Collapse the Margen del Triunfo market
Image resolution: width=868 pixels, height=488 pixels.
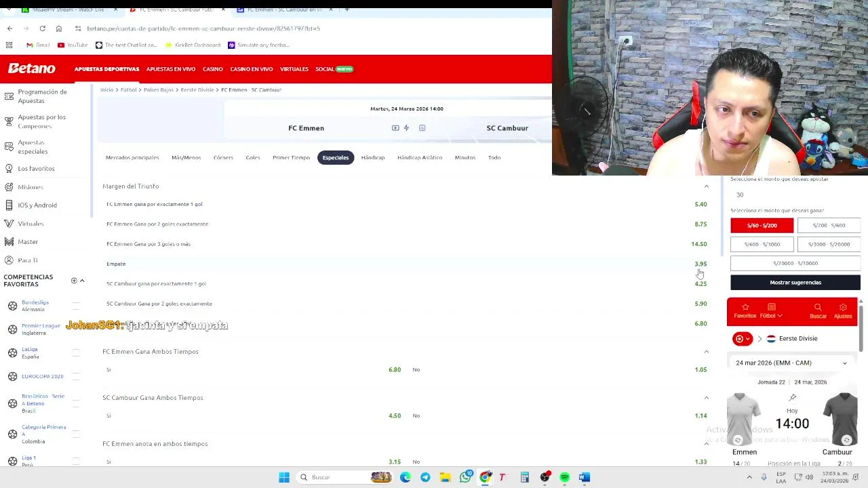(706, 186)
